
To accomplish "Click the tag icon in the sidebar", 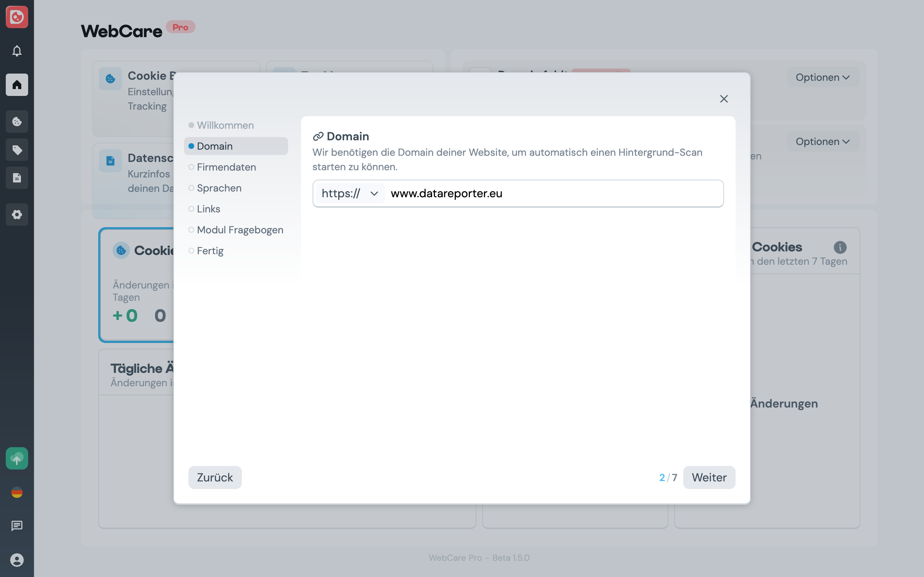I will point(17,150).
